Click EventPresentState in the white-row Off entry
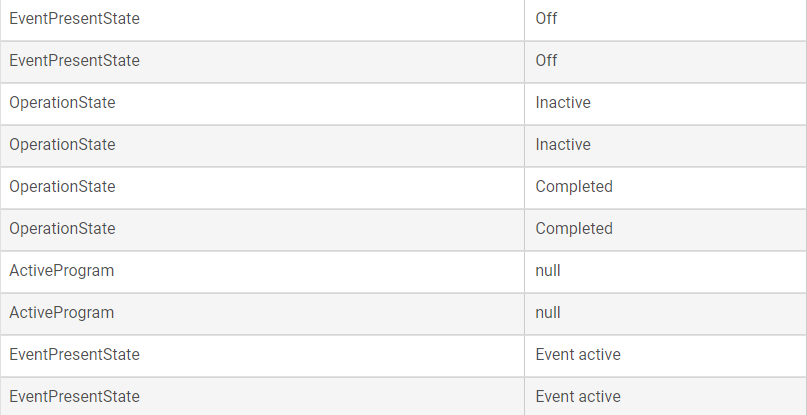This screenshot has width=807, height=415. click(x=74, y=19)
